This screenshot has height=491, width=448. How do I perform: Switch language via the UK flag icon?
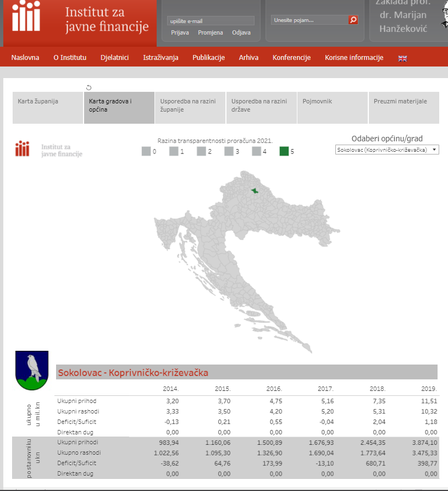(402, 58)
